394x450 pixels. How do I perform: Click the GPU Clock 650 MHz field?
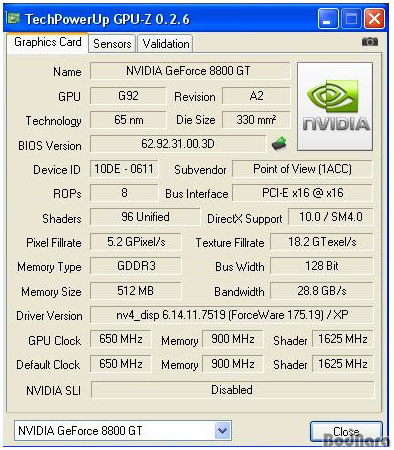pyautogui.click(x=121, y=339)
